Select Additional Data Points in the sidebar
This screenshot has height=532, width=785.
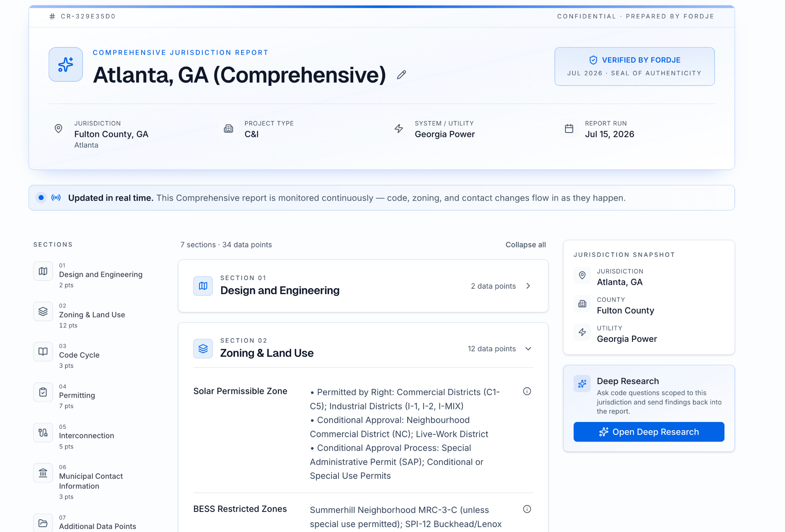click(97, 526)
